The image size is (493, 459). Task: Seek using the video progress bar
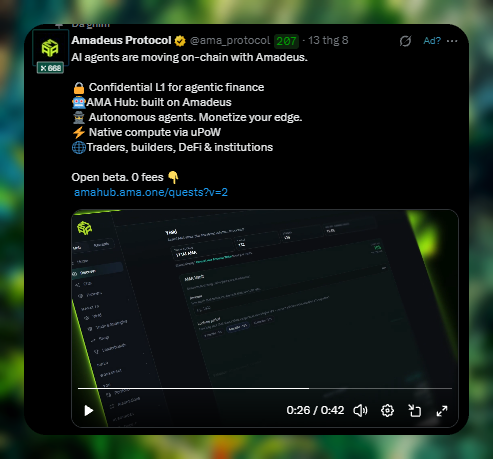(x=265, y=388)
